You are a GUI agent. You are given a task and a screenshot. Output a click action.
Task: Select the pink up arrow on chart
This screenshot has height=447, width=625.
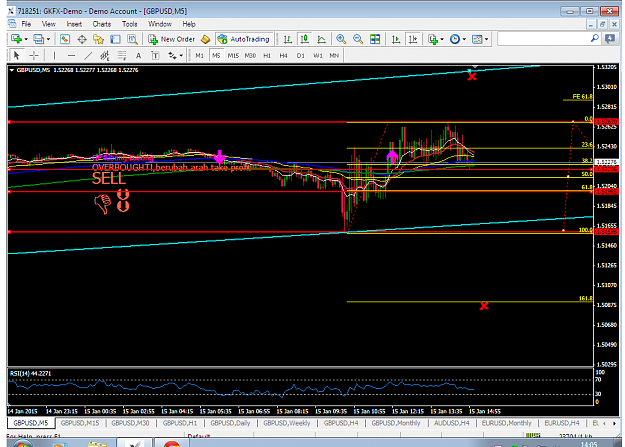point(392,156)
